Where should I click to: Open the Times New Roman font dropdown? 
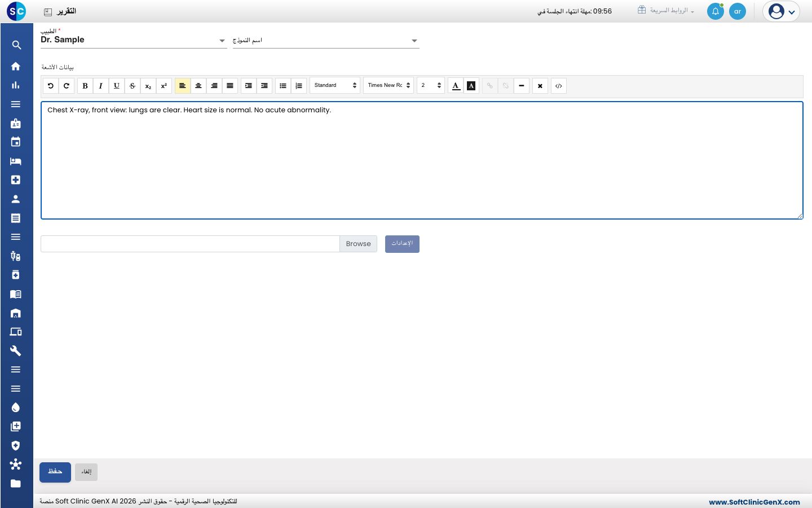pyautogui.click(x=389, y=85)
